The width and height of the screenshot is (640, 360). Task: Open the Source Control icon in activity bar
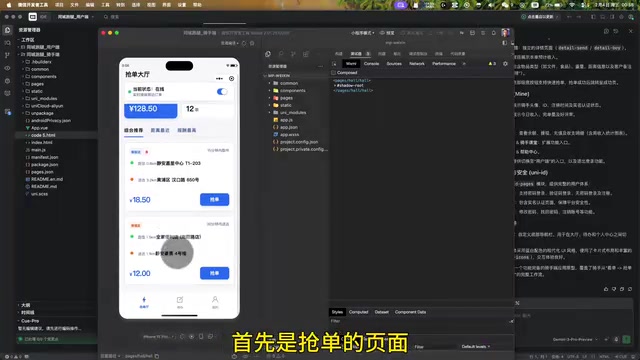[x=7, y=55]
